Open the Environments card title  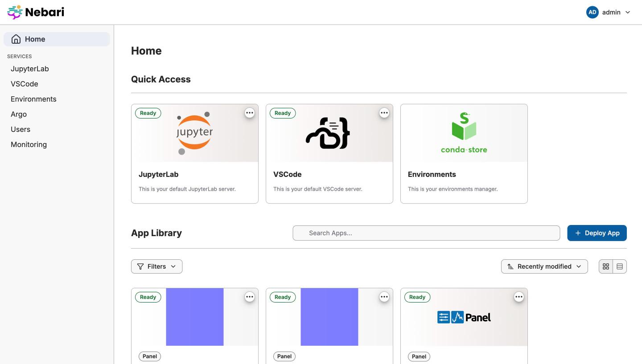(x=432, y=174)
